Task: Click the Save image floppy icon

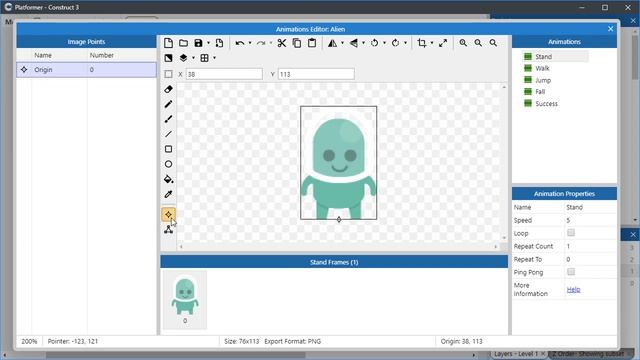Action: [x=198, y=43]
